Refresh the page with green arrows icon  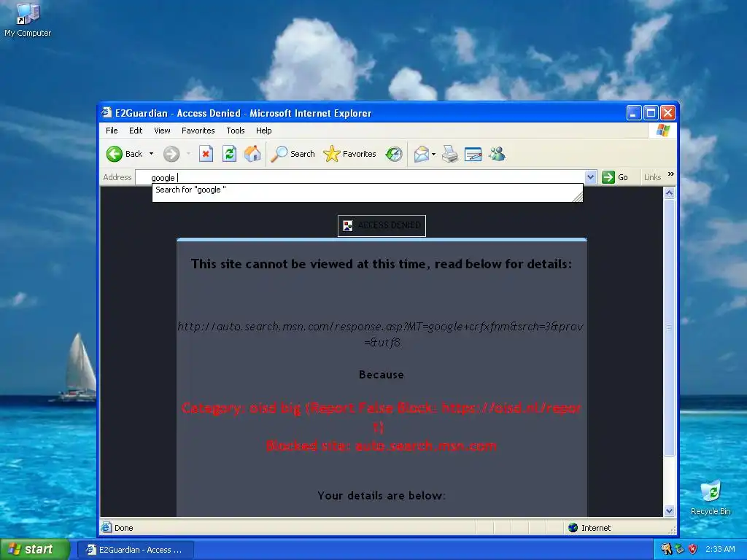coord(229,154)
